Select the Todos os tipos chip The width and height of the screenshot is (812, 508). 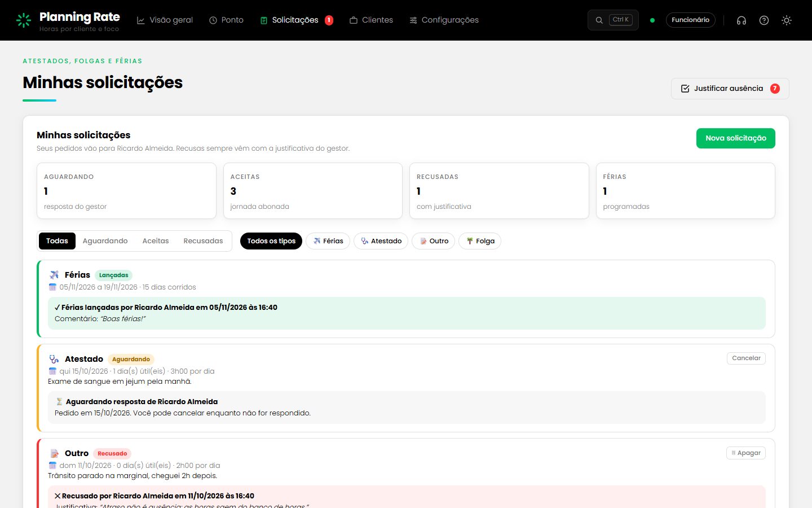[x=271, y=241]
